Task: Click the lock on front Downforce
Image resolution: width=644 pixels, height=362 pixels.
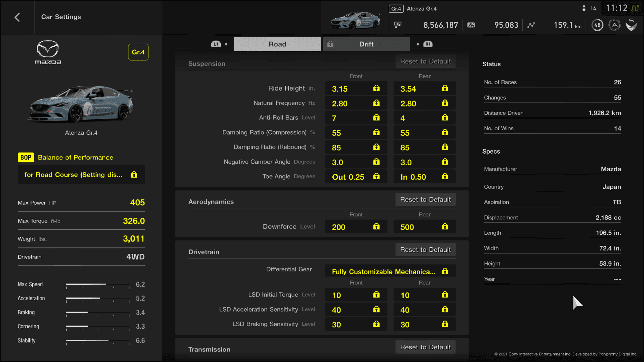Action: tap(376, 227)
